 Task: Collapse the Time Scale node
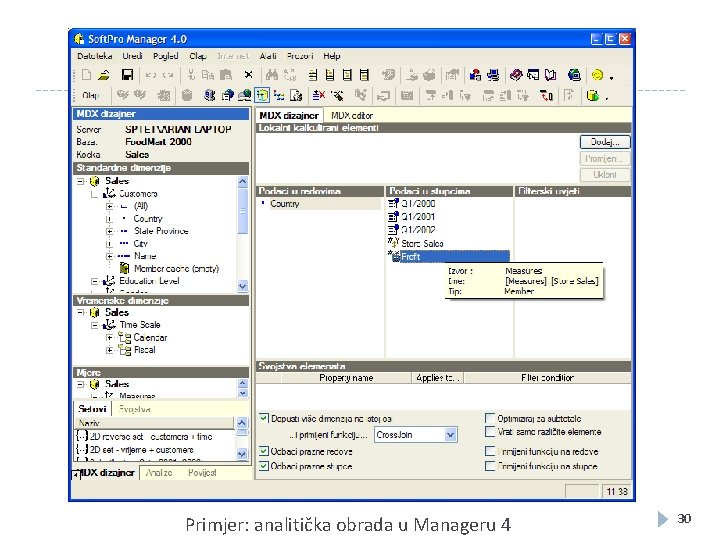pyautogui.click(x=95, y=325)
